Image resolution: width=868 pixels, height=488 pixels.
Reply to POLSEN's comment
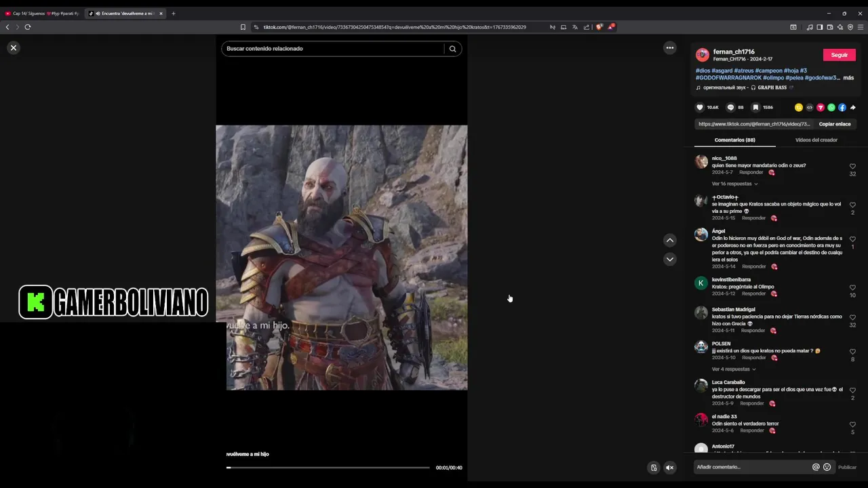click(753, 357)
